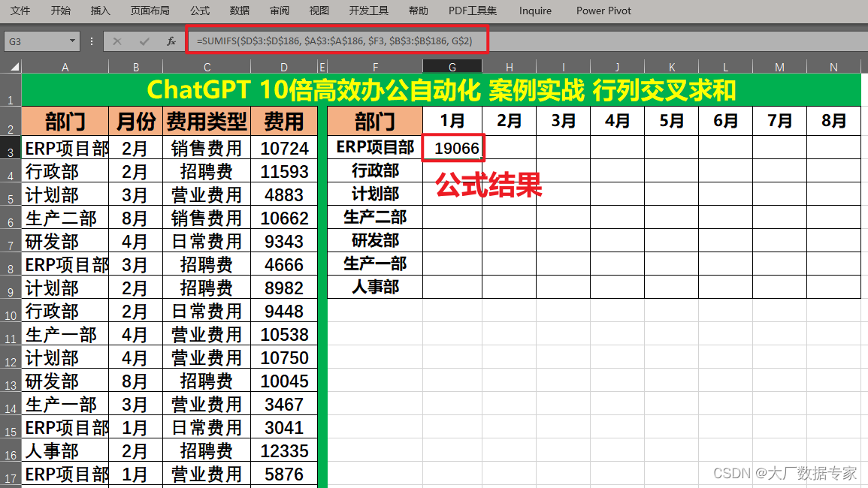Select the Inquire tab
Image resolution: width=868 pixels, height=488 pixels.
point(535,11)
